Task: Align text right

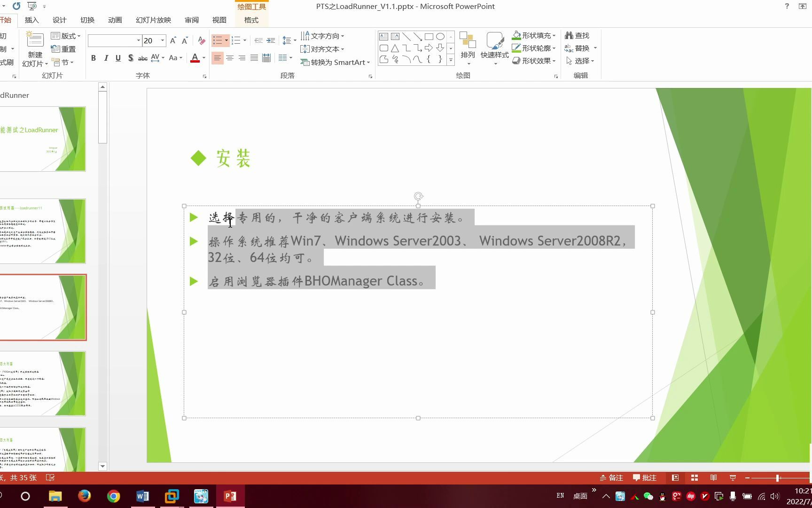Action: [x=242, y=58]
